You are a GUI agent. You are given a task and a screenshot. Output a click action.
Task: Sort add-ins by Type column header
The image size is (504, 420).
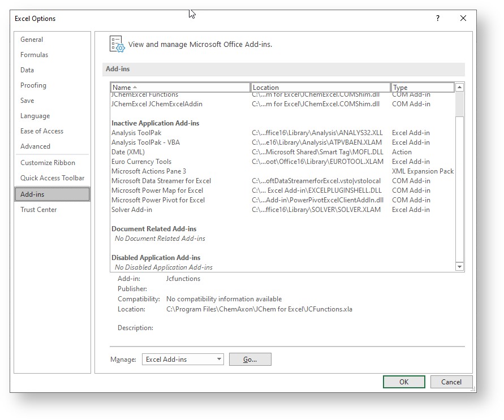(x=422, y=88)
